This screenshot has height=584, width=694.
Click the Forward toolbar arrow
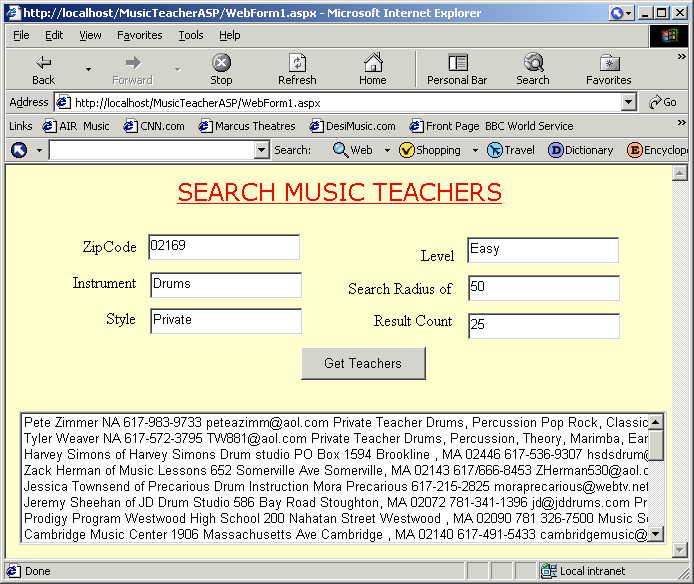coord(132,69)
